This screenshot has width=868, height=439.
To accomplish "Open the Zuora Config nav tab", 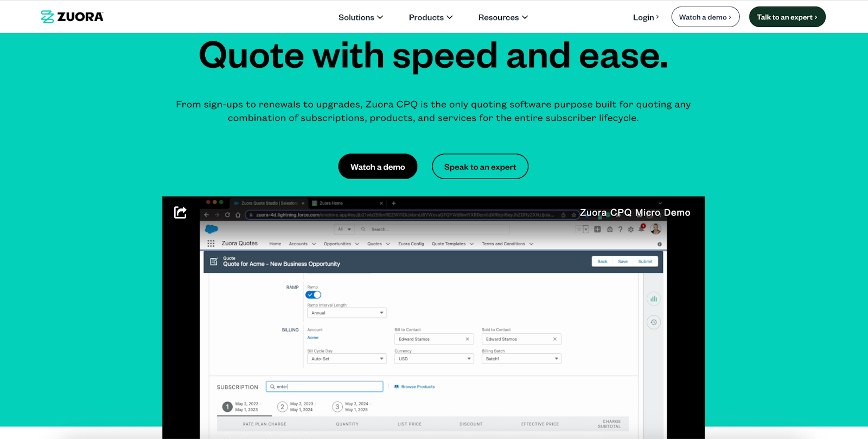I will pos(411,244).
